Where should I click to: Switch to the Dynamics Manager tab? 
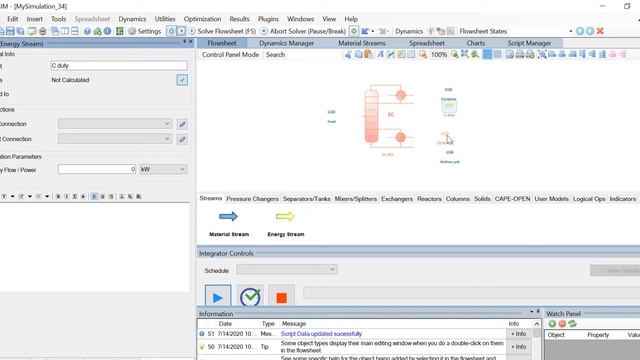pyautogui.click(x=287, y=43)
